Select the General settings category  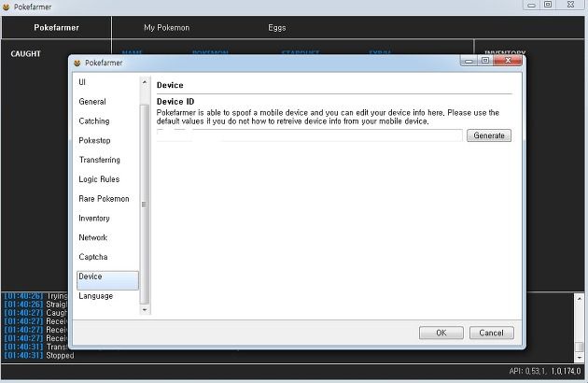pyautogui.click(x=92, y=102)
